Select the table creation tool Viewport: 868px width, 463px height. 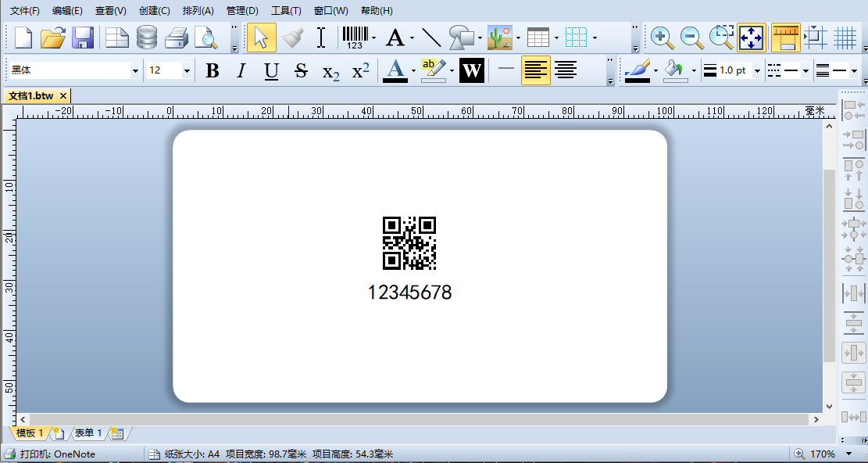[x=538, y=38]
